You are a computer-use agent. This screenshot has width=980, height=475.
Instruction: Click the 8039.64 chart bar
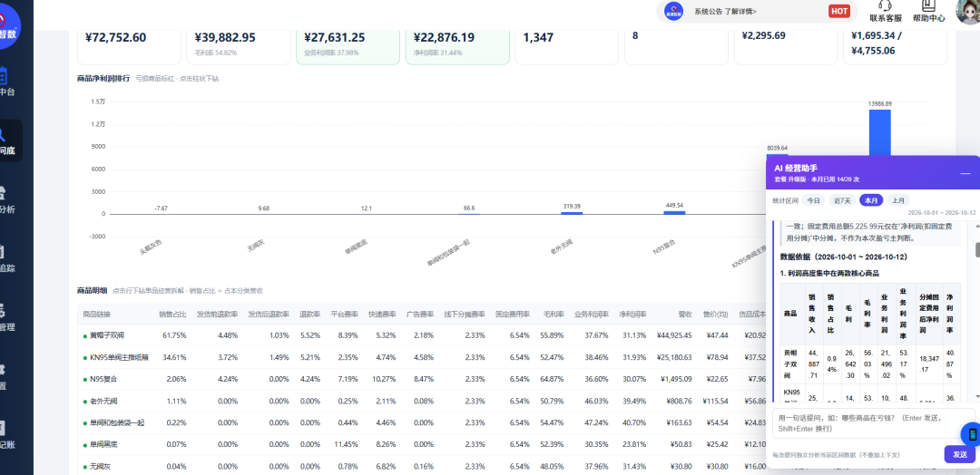click(x=777, y=154)
